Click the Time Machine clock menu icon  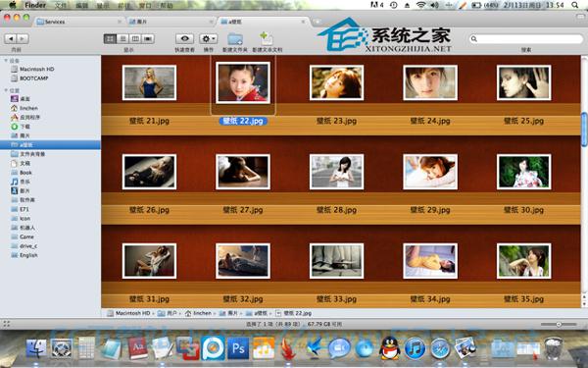[393, 5]
